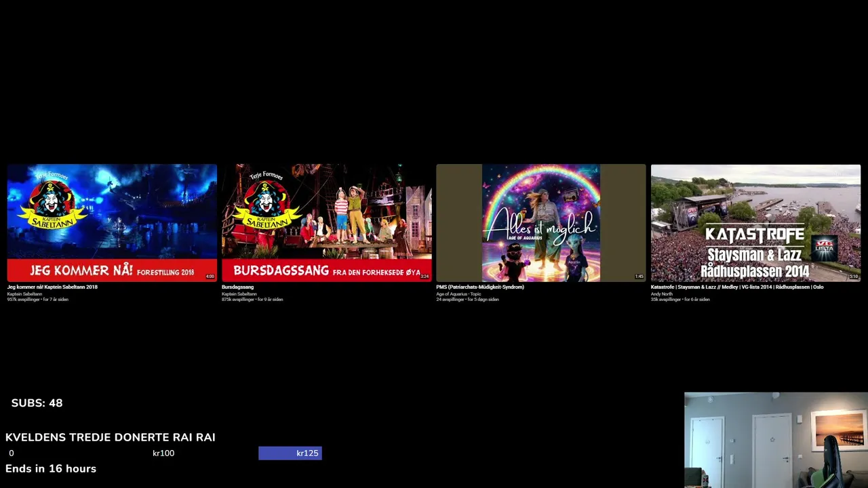Play the 'Alles ist möglich' rainbow thumbnail

541,223
